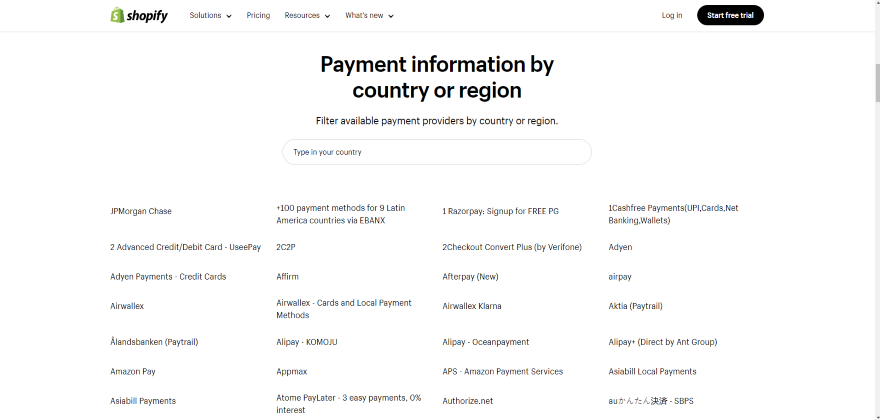Select APS - Amazon Payment Services
The height and width of the screenshot is (420, 880).
click(x=502, y=372)
